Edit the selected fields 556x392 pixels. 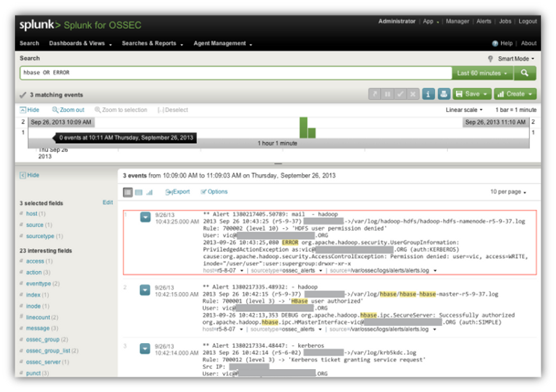pyautogui.click(x=107, y=202)
